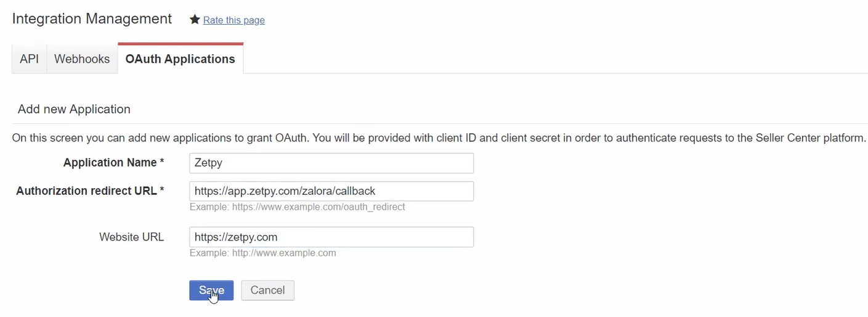Click the Website URL input box
868x317 pixels.
click(x=331, y=237)
